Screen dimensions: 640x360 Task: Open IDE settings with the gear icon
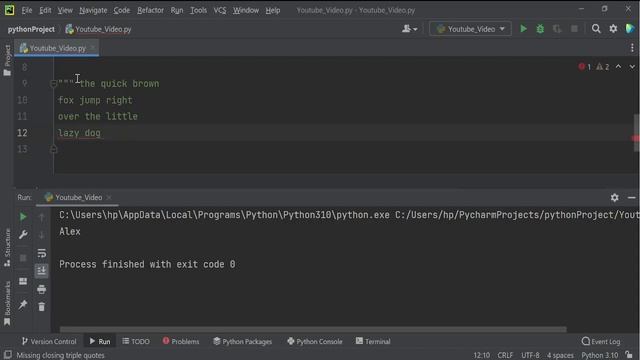point(613,29)
